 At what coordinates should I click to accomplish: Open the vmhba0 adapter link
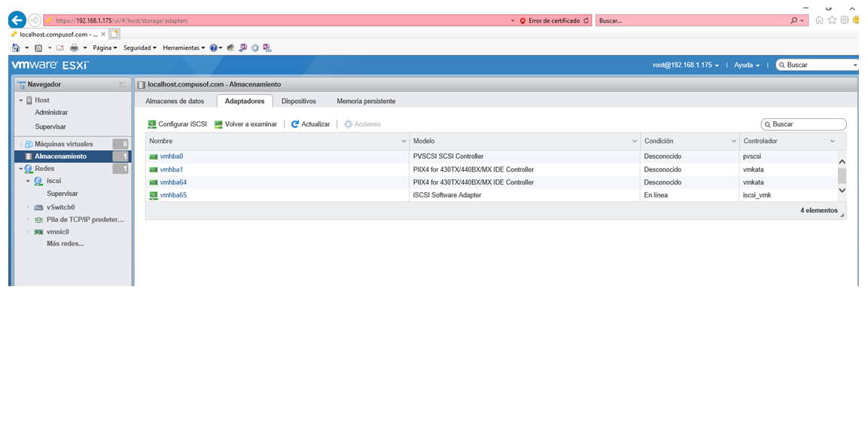point(172,157)
